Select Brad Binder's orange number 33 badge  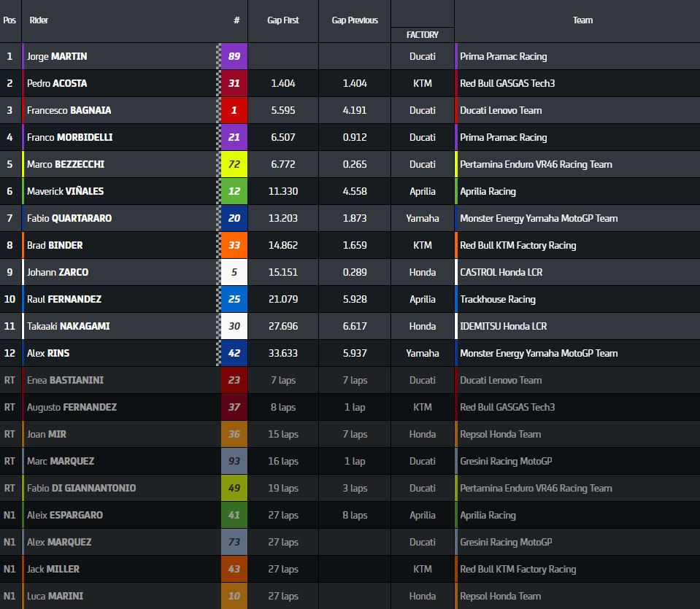[234, 245]
